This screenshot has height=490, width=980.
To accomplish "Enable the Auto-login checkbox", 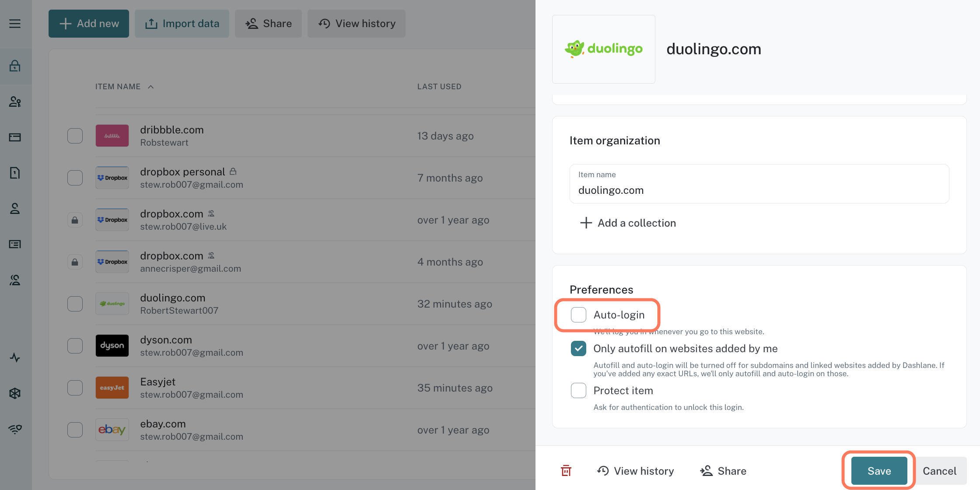I will (x=578, y=315).
